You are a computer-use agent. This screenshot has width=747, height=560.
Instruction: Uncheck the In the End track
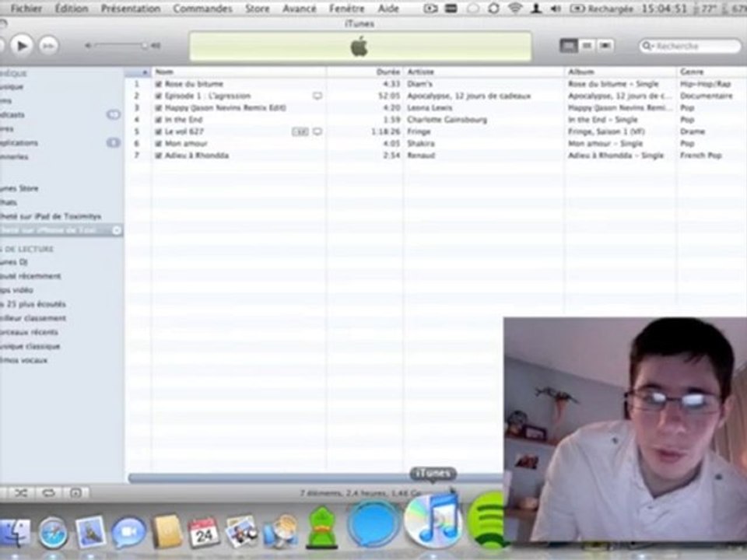158,120
